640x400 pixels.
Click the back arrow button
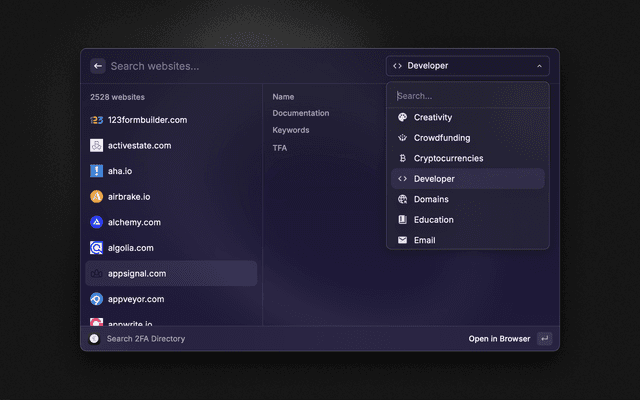tap(98, 66)
